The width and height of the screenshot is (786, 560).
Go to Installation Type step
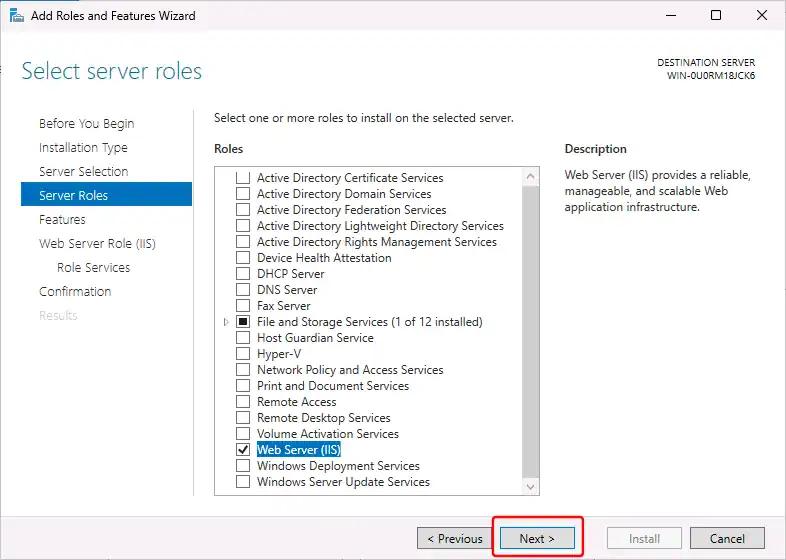click(83, 147)
